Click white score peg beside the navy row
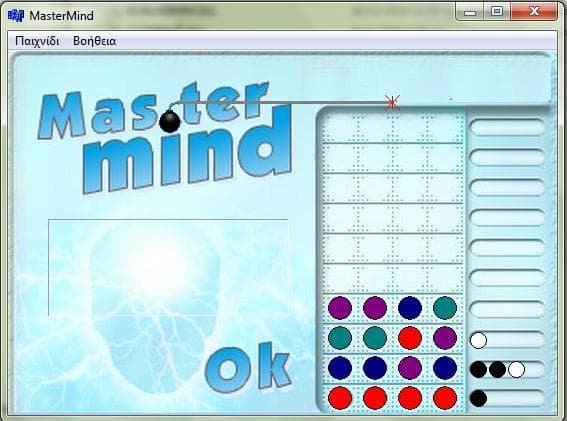 516,369
